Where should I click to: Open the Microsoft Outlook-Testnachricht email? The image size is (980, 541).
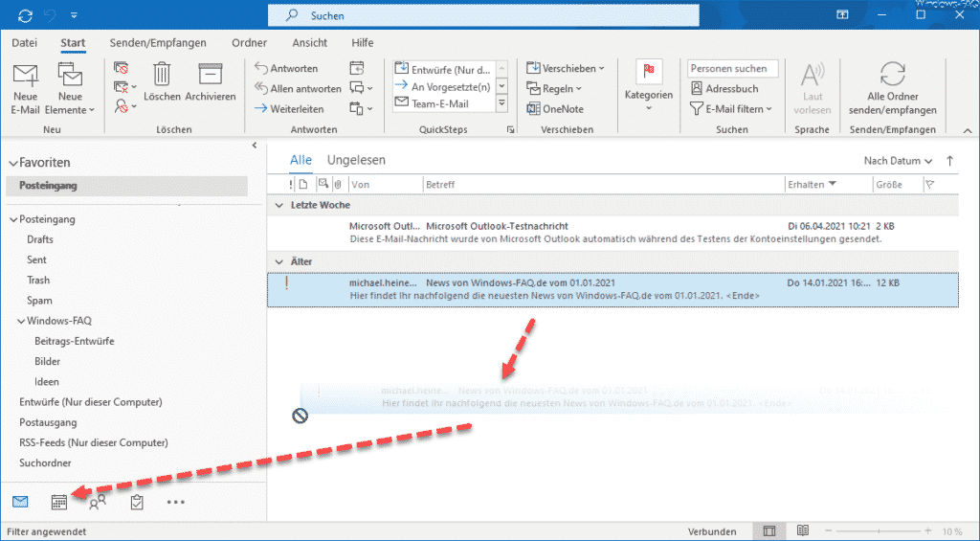click(x=612, y=233)
